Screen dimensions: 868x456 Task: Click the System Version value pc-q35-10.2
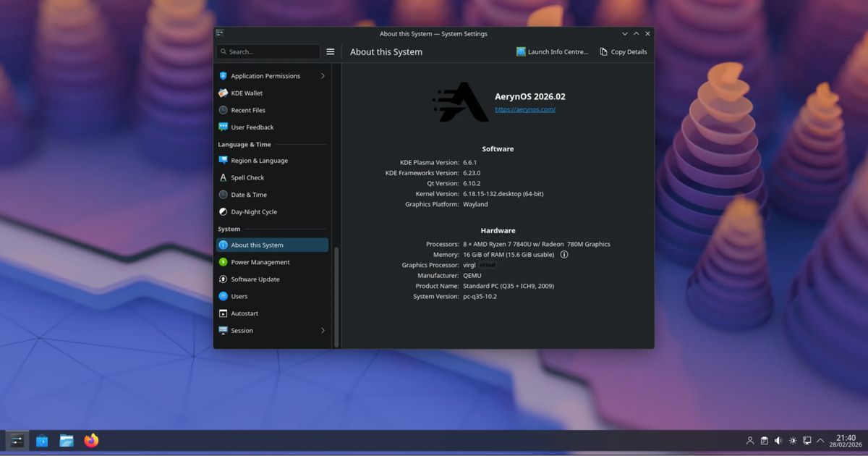tap(480, 297)
